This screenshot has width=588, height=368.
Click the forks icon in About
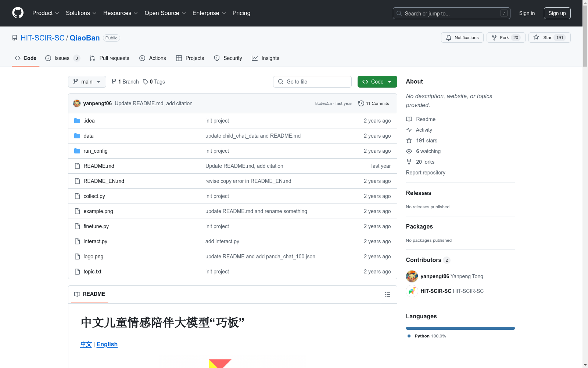click(x=409, y=162)
